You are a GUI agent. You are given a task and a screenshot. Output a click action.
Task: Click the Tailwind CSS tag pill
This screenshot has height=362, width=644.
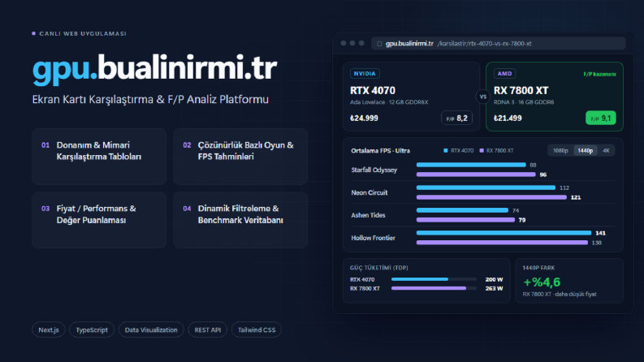point(257,330)
